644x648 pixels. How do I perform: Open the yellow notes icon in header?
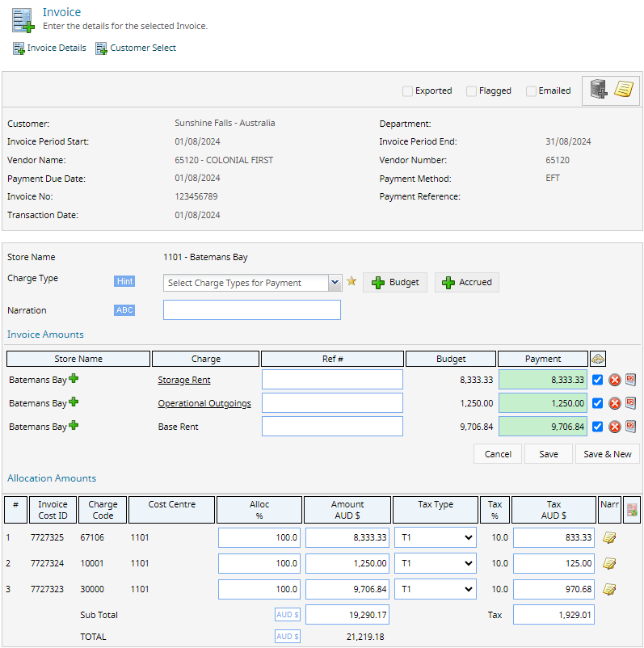coord(623,89)
